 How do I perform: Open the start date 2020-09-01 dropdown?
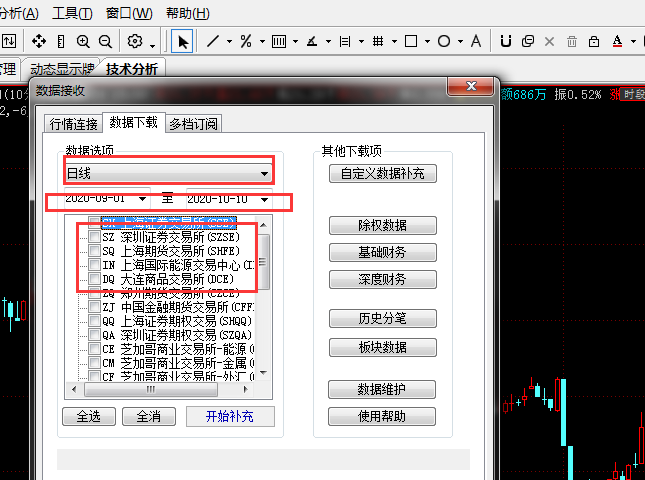(x=143, y=199)
